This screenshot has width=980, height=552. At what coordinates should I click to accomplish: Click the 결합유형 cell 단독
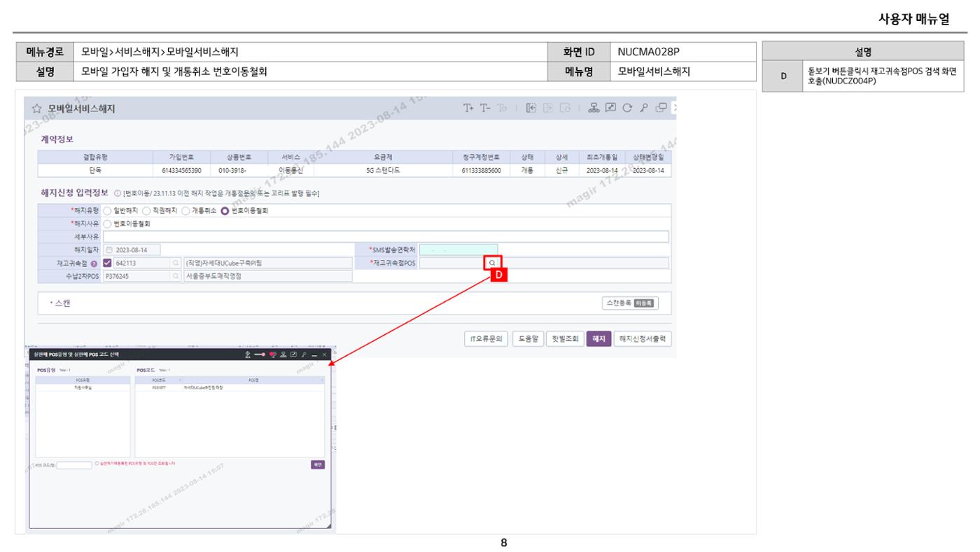coord(95,170)
